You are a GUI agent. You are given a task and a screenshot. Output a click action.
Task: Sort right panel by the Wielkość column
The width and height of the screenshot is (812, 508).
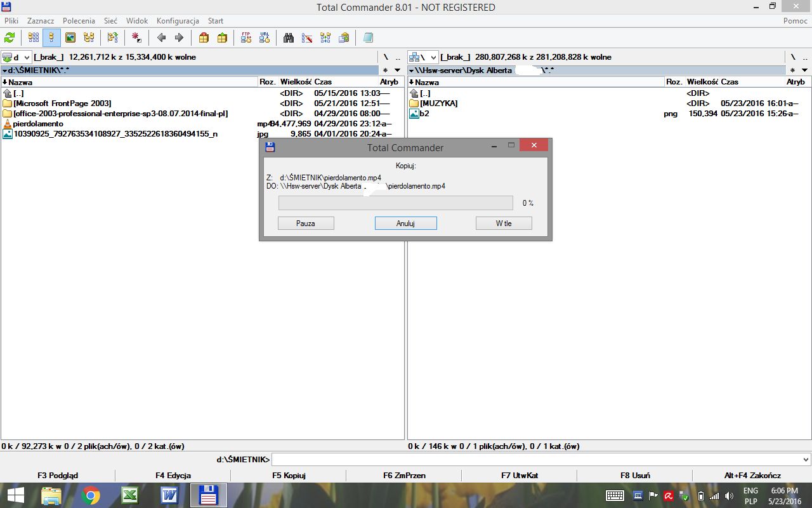[x=702, y=82]
